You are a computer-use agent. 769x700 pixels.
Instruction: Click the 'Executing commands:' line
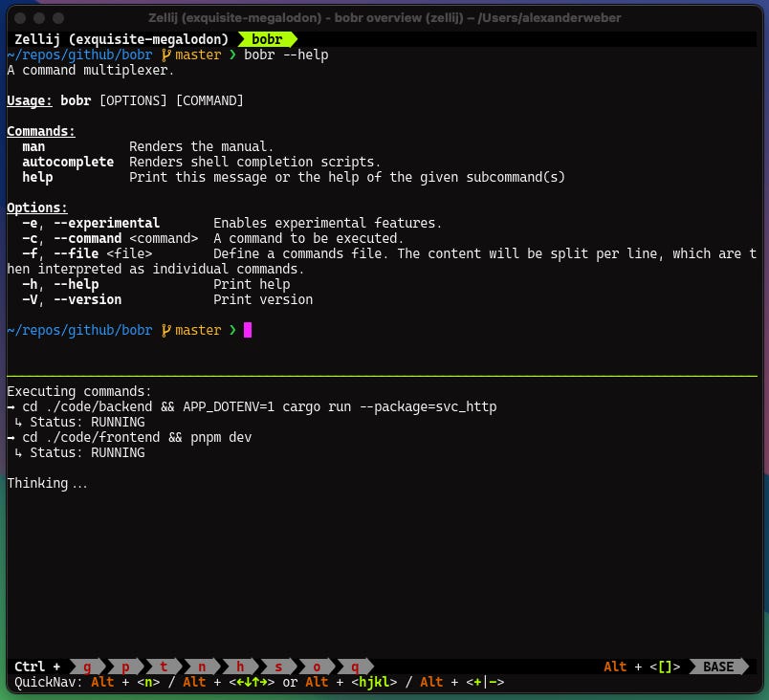coord(79,391)
